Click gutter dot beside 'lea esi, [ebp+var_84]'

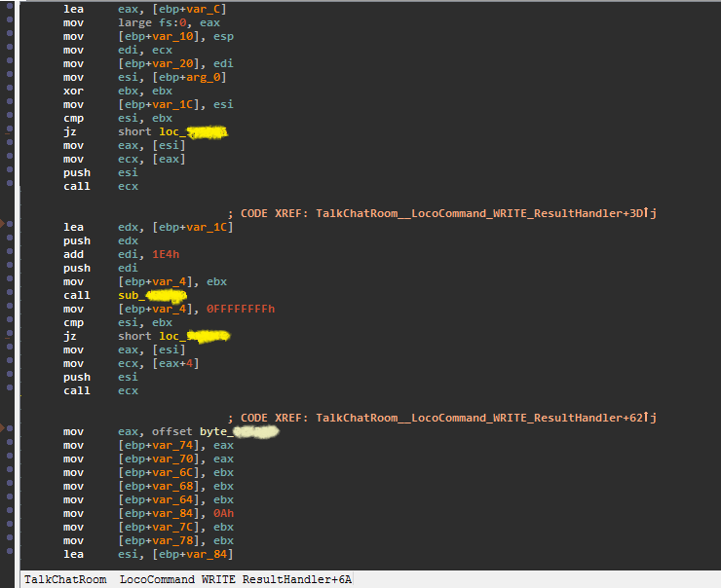pos(10,555)
